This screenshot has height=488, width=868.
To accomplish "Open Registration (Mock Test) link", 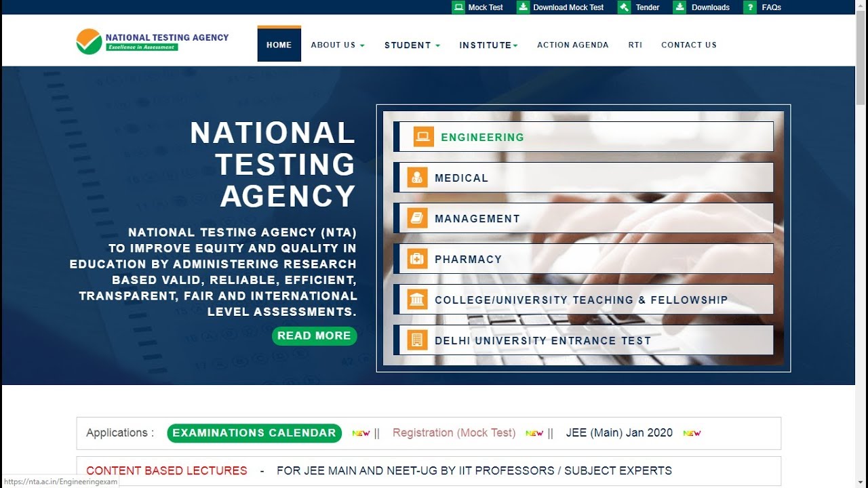I will [454, 433].
